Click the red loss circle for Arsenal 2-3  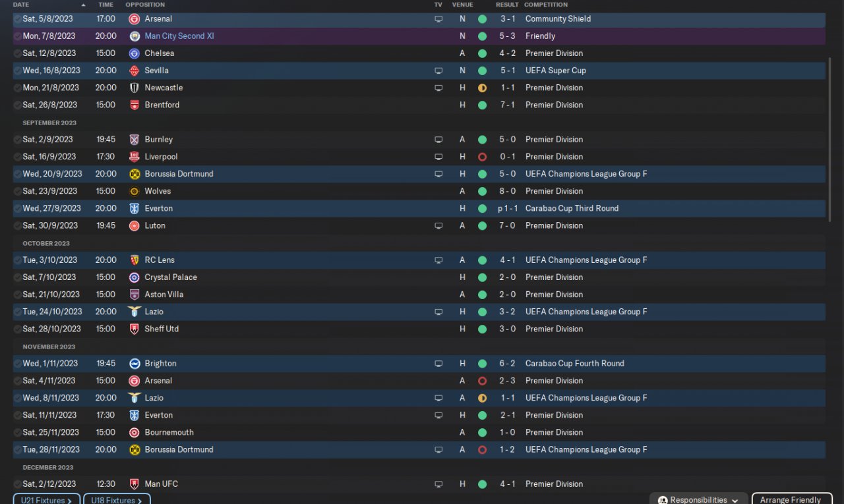pos(482,381)
